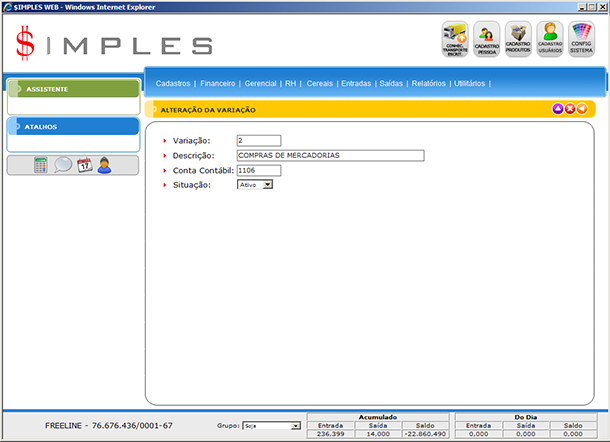Click the Descrição text field
610x442 pixels.
coord(330,155)
